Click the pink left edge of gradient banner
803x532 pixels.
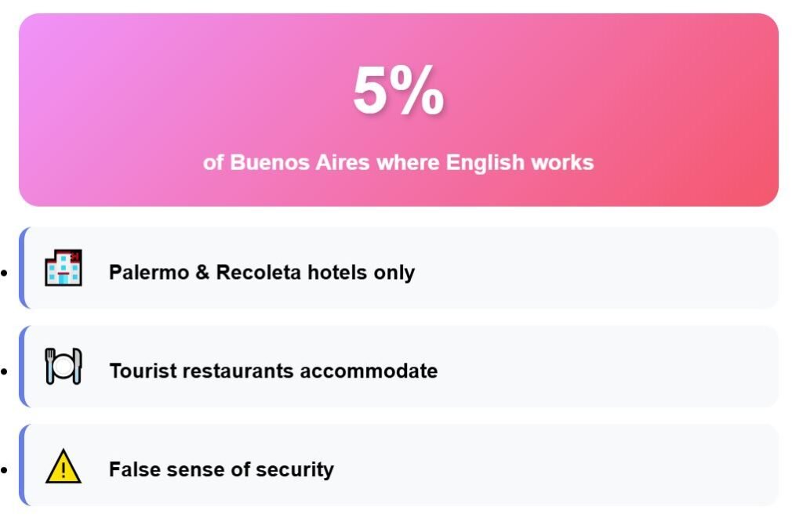(x=31, y=110)
